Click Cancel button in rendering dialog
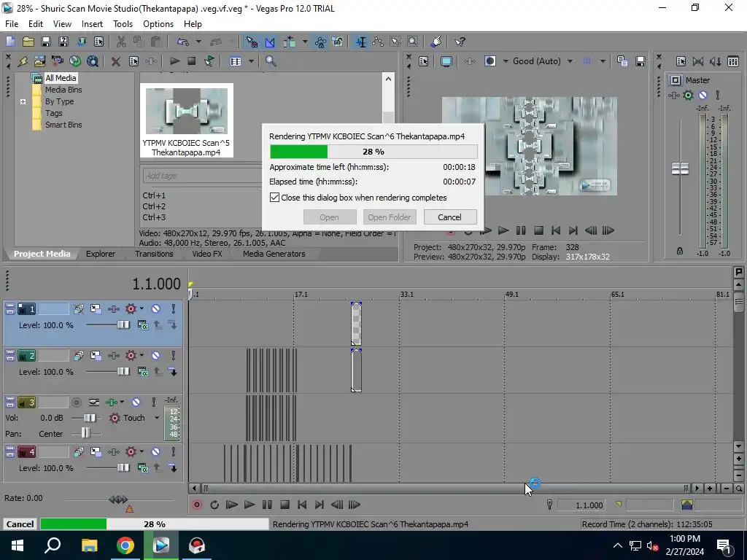The width and height of the screenshot is (747, 560). [449, 217]
